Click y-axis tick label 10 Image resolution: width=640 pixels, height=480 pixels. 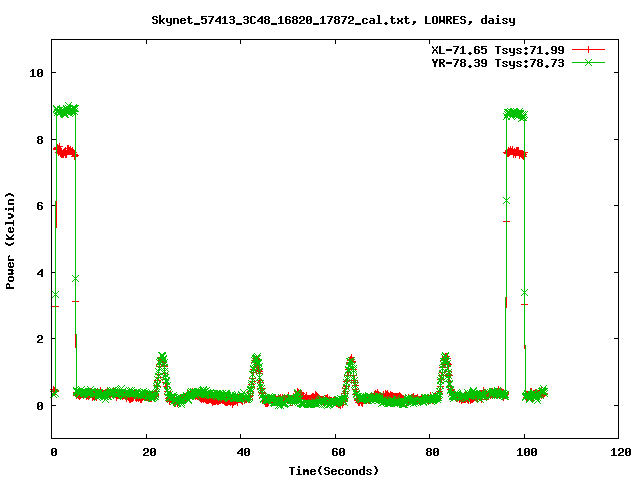click(x=36, y=73)
